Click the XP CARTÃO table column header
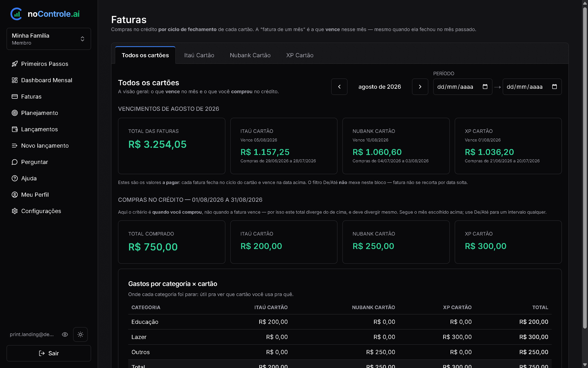The width and height of the screenshot is (588, 368). [x=457, y=307]
